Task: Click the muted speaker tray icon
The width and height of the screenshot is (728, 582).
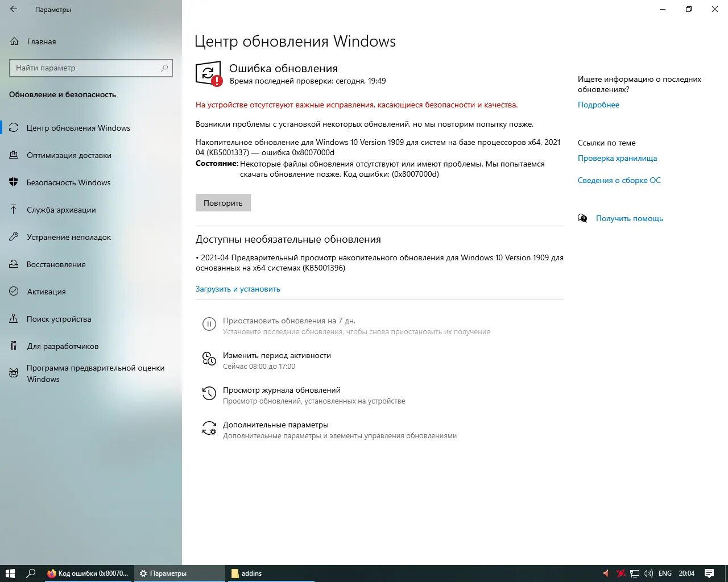Action: pos(606,573)
